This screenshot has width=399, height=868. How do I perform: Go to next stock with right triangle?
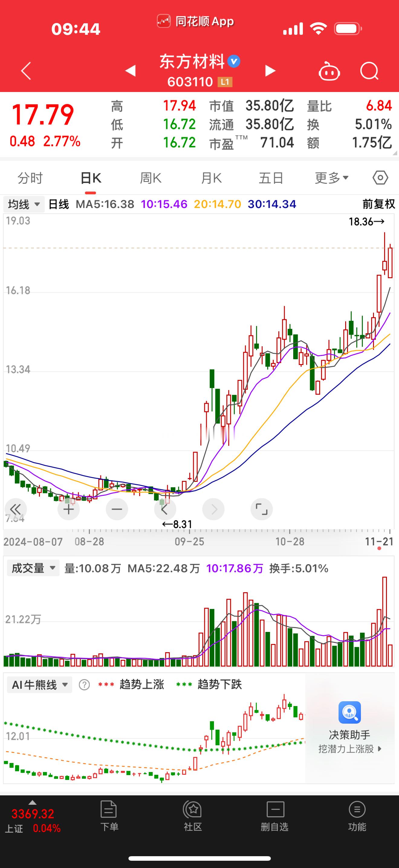coord(270,71)
